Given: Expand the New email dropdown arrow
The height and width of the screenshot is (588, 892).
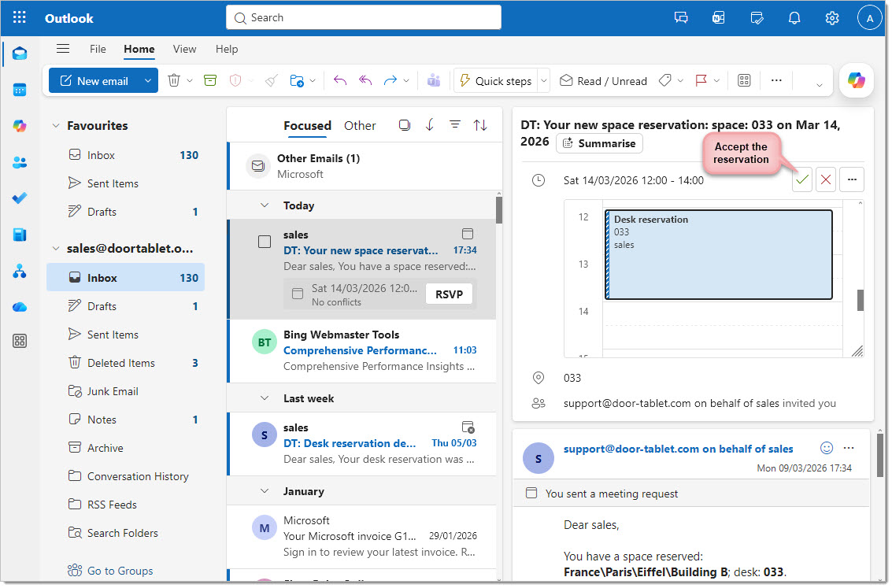Looking at the screenshot, I should point(148,80).
